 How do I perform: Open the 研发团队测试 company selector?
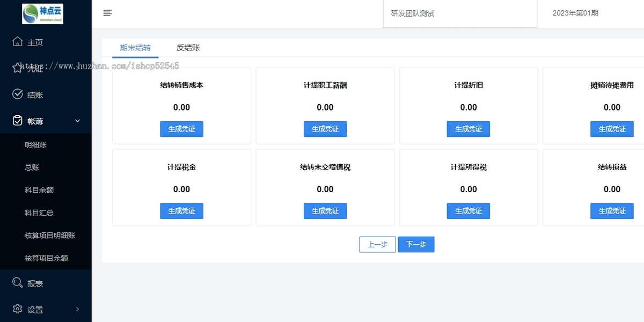point(460,13)
